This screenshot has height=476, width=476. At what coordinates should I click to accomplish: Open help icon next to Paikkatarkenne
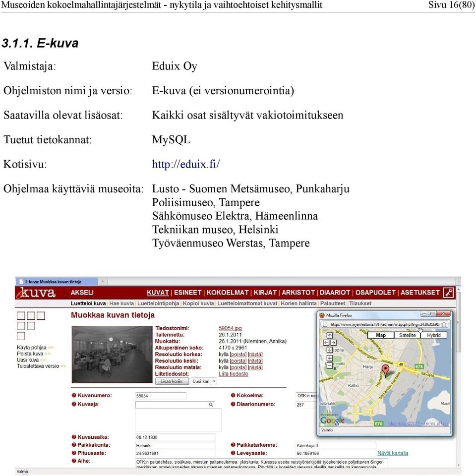pos(233,445)
